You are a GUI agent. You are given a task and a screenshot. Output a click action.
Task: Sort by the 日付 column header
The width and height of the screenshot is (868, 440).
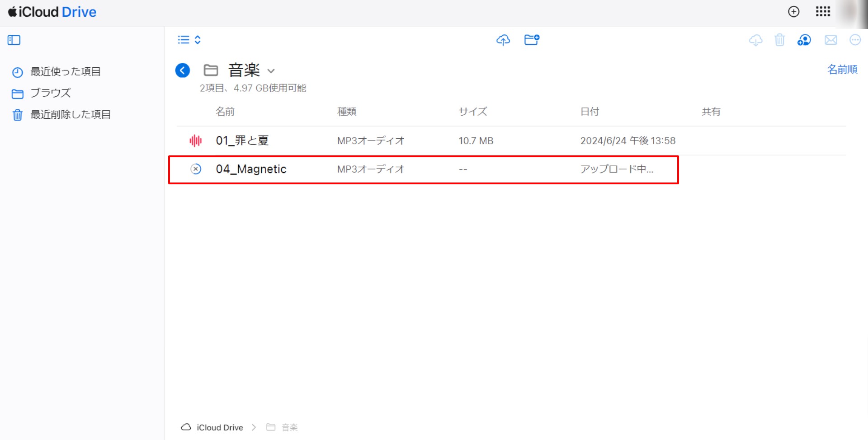pos(590,112)
